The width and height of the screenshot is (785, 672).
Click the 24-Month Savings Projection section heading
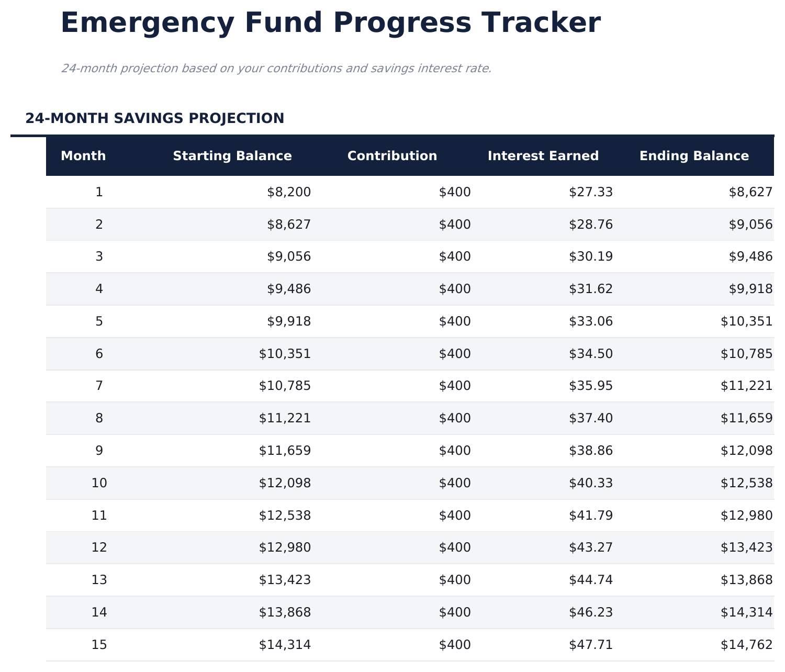(154, 118)
